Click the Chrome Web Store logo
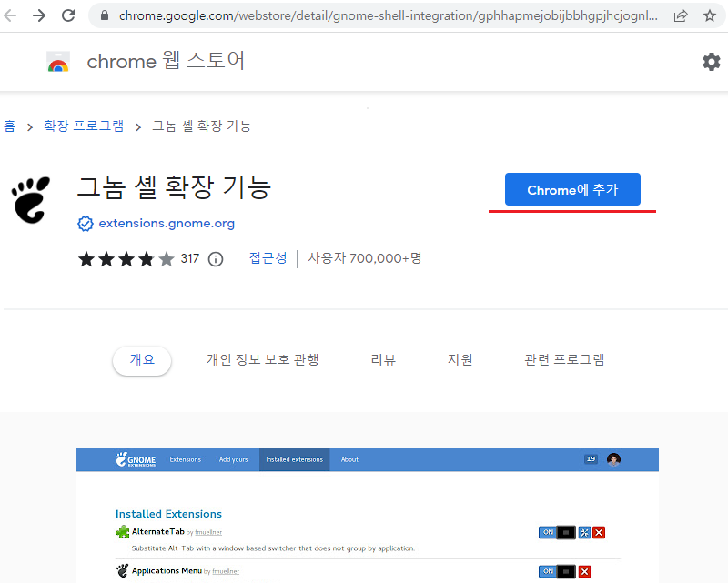This screenshot has height=583, width=728. click(58, 62)
